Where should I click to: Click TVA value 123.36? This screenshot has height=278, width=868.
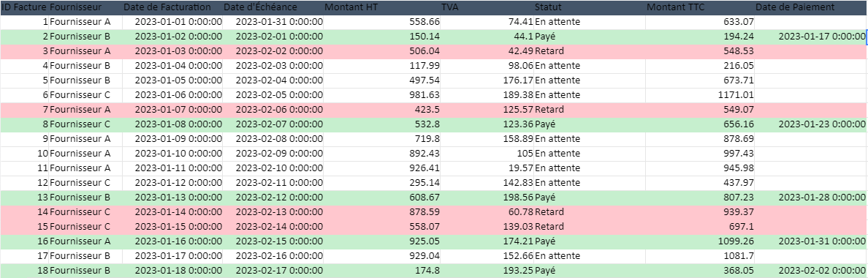pyautogui.click(x=487, y=124)
